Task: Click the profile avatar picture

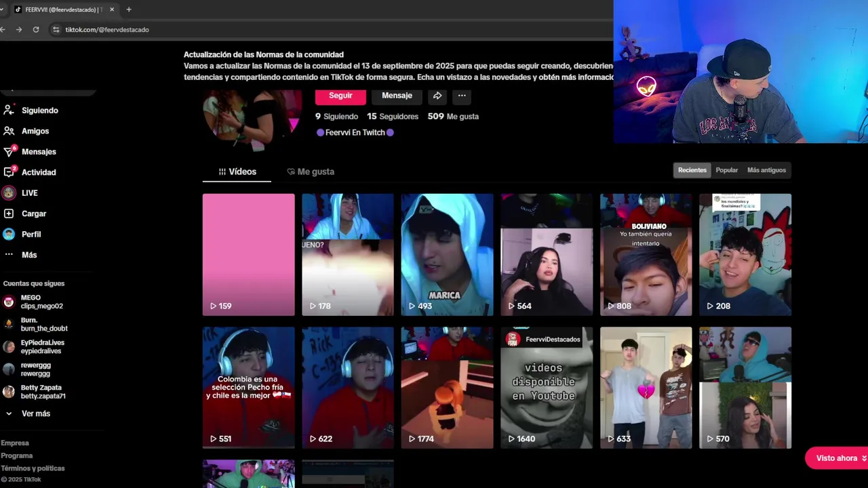Action: pos(252,119)
